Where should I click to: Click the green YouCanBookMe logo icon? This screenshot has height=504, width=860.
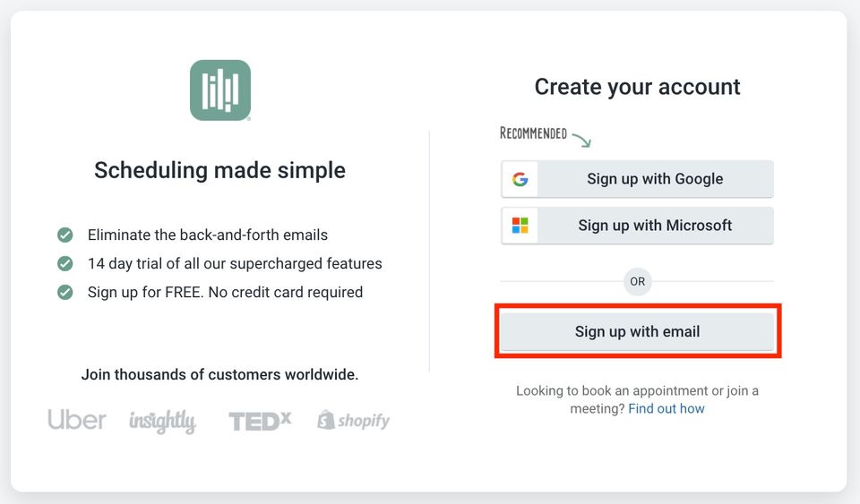click(x=220, y=90)
